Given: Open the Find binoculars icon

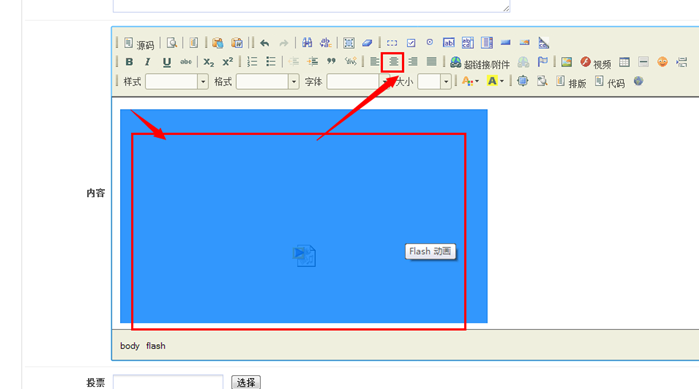Looking at the screenshot, I should click(307, 43).
